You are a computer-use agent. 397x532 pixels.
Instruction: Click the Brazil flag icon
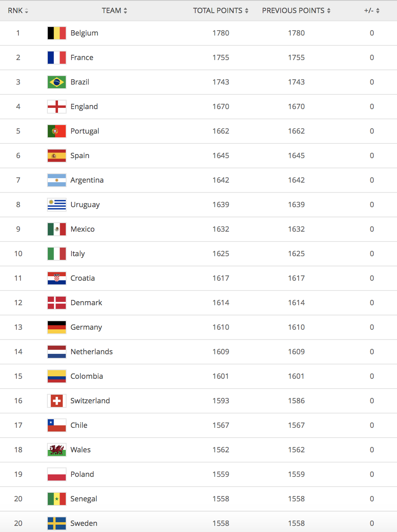(x=57, y=82)
